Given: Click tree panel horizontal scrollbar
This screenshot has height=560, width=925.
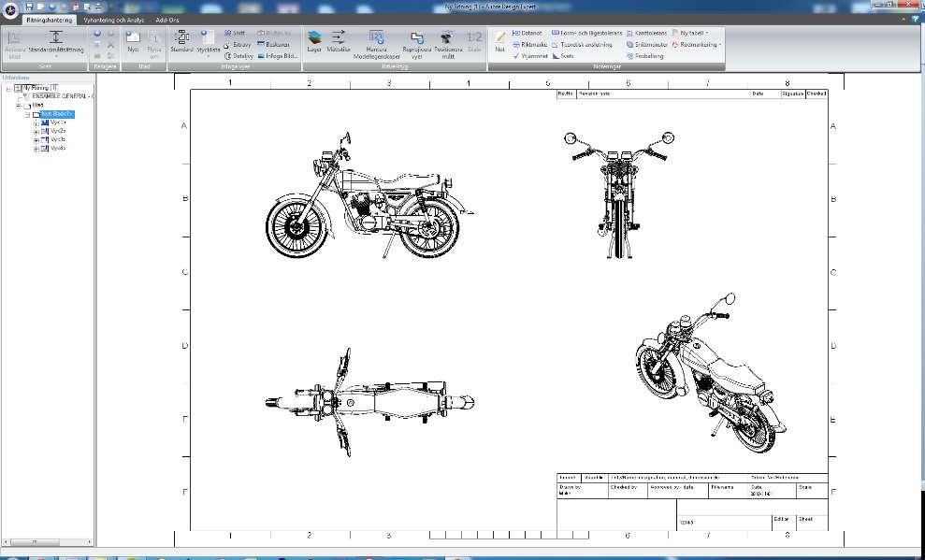Looking at the screenshot, I should pos(47,541).
